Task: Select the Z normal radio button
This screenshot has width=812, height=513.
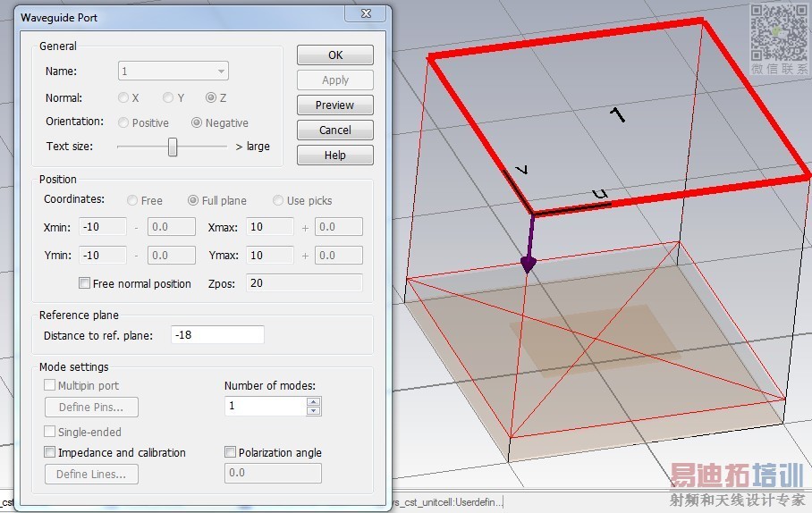Action: (x=211, y=97)
